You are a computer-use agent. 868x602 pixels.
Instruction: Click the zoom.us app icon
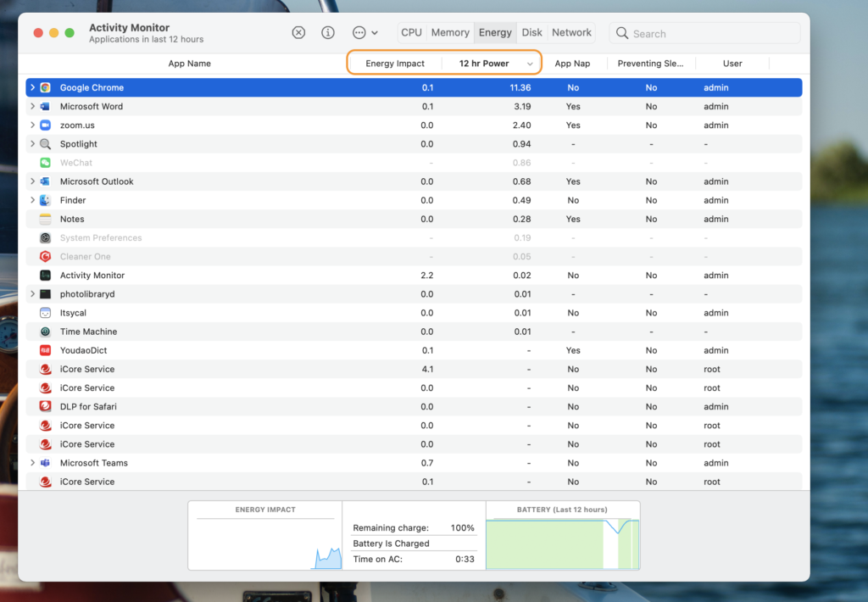[45, 125]
